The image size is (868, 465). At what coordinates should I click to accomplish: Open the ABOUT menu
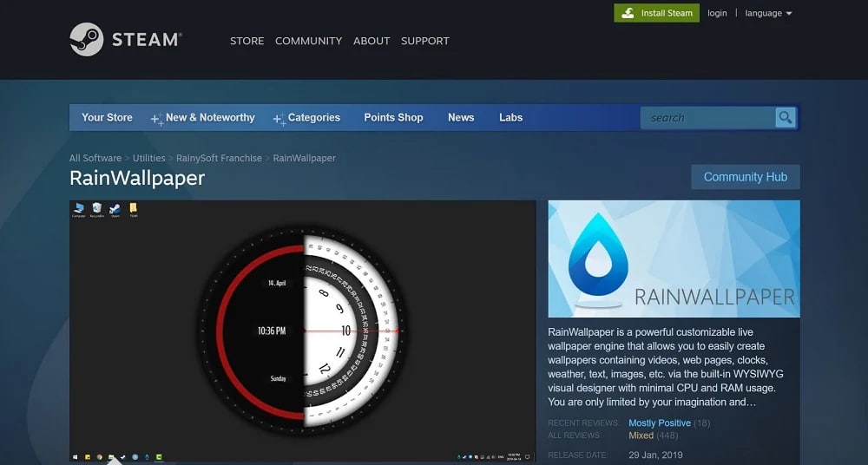pos(372,41)
